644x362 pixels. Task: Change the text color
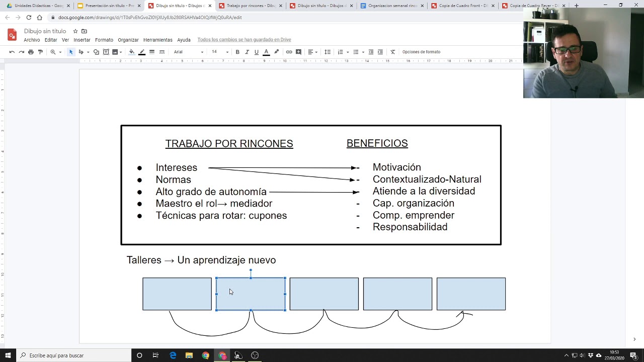tap(266, 52)
